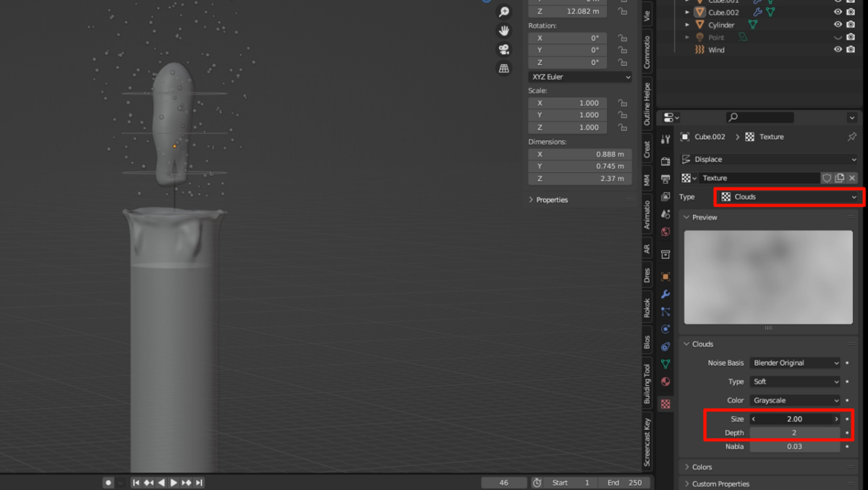Toggle render visibility of Cube.002
The width and height of the screenshot is (868, 490).
click(851, 12)
